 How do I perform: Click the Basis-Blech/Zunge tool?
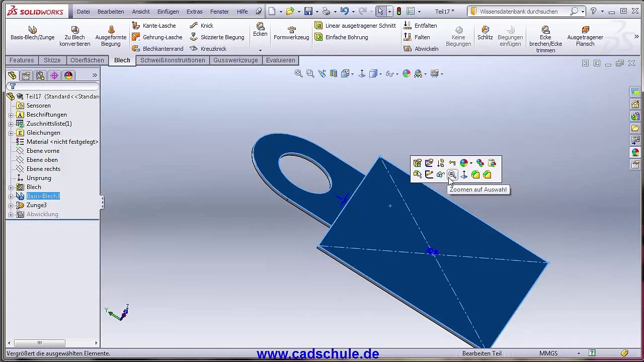pos(32,34)
